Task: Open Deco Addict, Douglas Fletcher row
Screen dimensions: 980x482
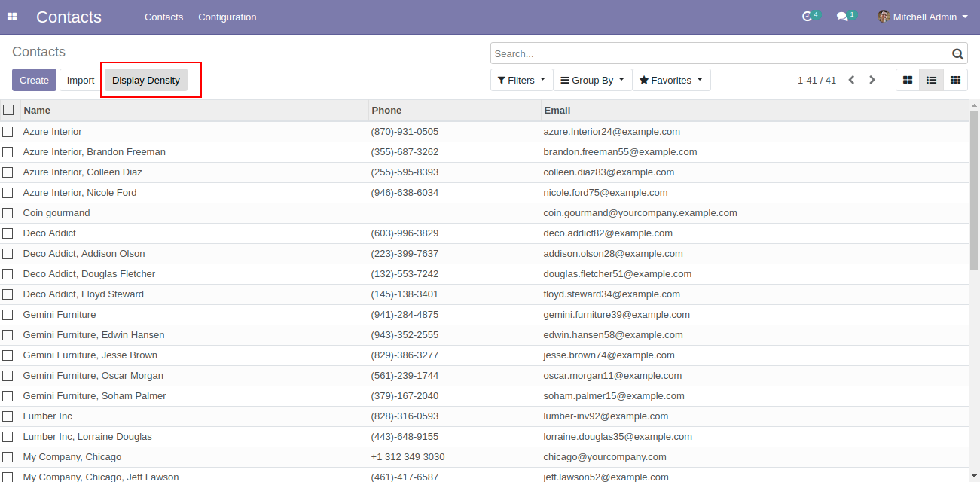Action: click(484, 274)
